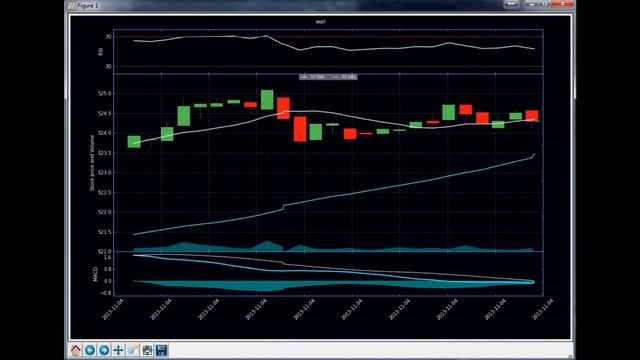Click the Figure 1 title bar text
Image resolution: width=640 pixels, height=360 pixels.
[x=88, y=6]
